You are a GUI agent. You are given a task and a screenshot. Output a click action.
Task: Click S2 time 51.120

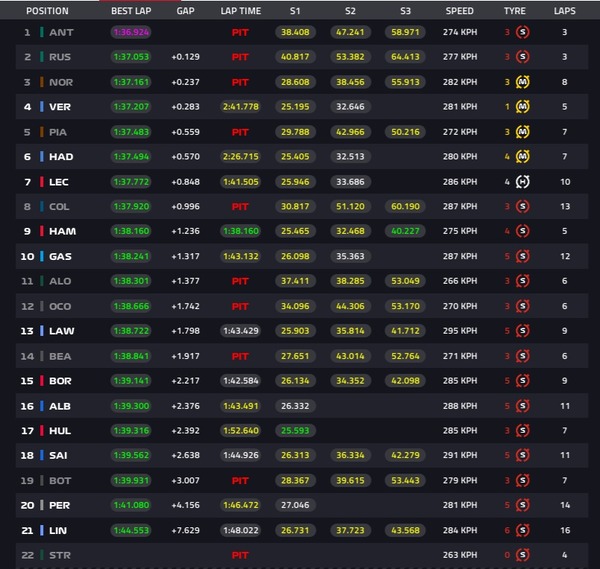point(350,207)
